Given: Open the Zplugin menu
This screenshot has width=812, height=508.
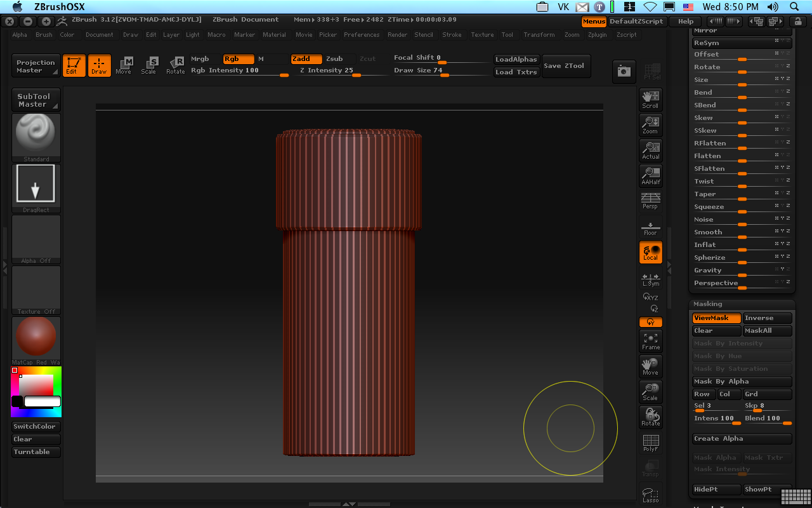Looking at the screenshot, I should tap(597, 35).
